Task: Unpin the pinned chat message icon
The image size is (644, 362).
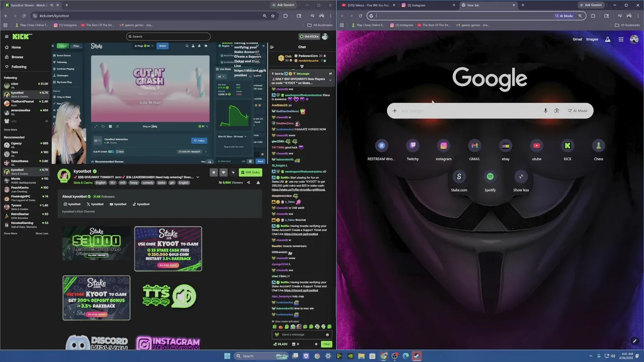Action: click(x=330, y=74)
